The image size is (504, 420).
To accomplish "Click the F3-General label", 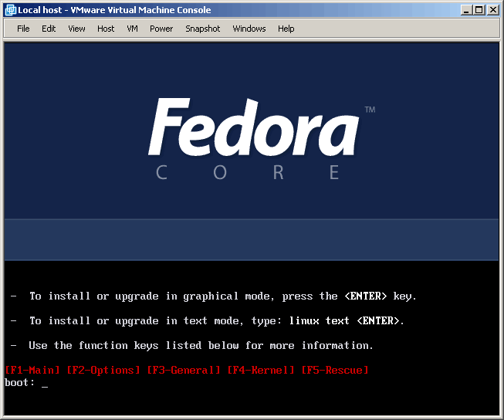I will 184,371.
